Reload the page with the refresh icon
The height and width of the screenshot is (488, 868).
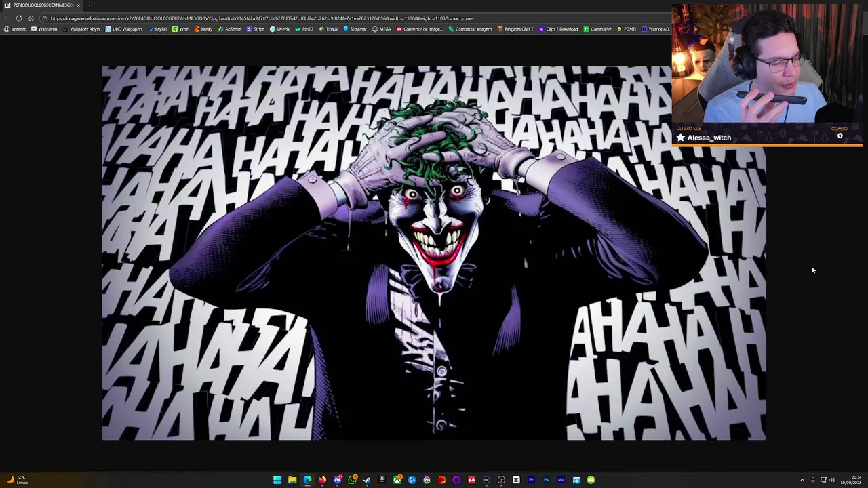click(x=19, y=18)
